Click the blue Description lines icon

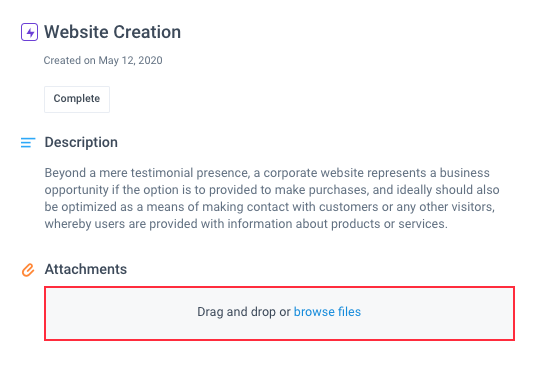point(28,143)
